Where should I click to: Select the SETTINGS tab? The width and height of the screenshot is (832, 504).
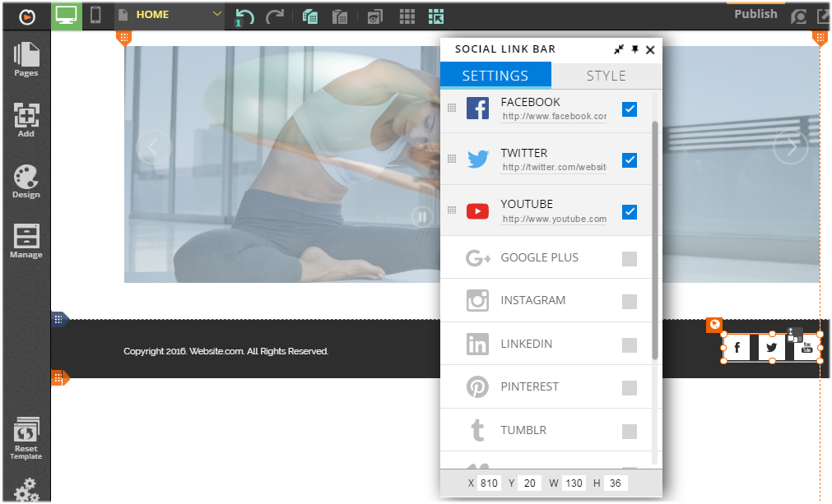[x=495, y=76]
